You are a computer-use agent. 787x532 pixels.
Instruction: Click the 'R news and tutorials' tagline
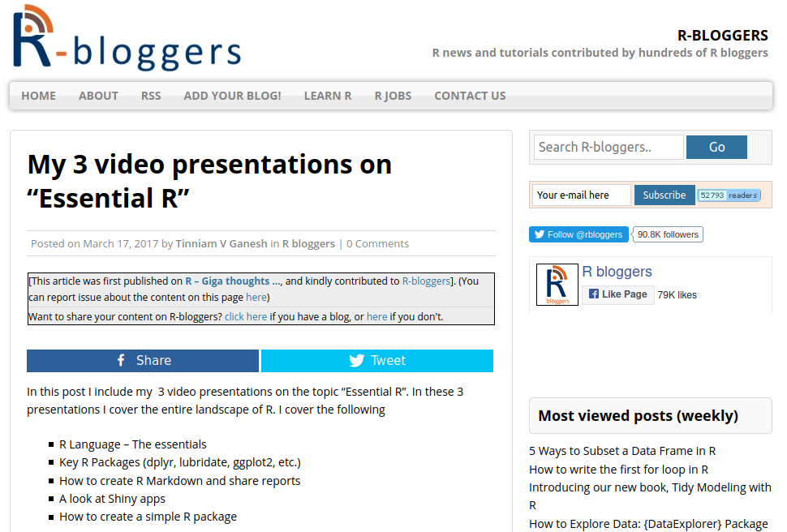point(600,53)
